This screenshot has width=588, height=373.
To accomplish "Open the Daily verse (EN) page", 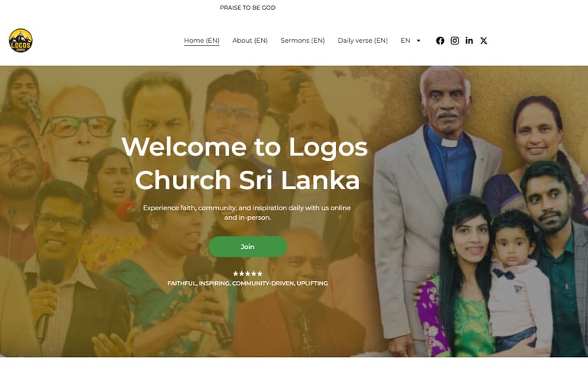I will point(363,41).
